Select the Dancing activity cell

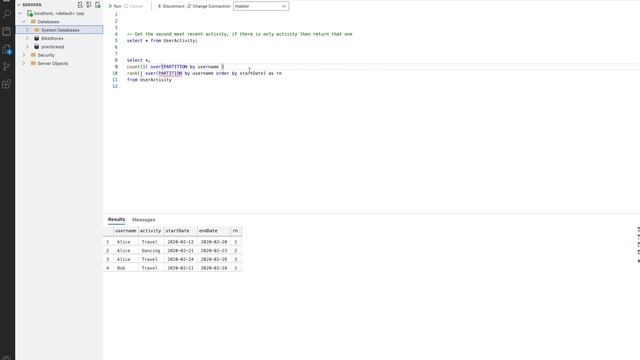151,251
